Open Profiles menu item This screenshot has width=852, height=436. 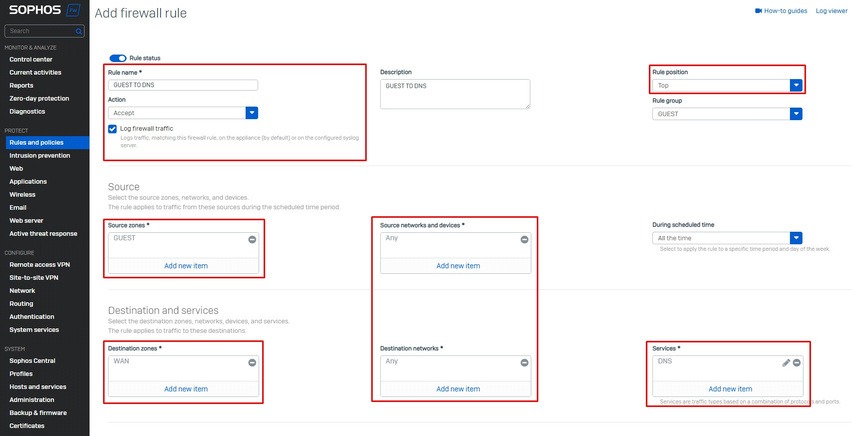click(x=21, y=373)
